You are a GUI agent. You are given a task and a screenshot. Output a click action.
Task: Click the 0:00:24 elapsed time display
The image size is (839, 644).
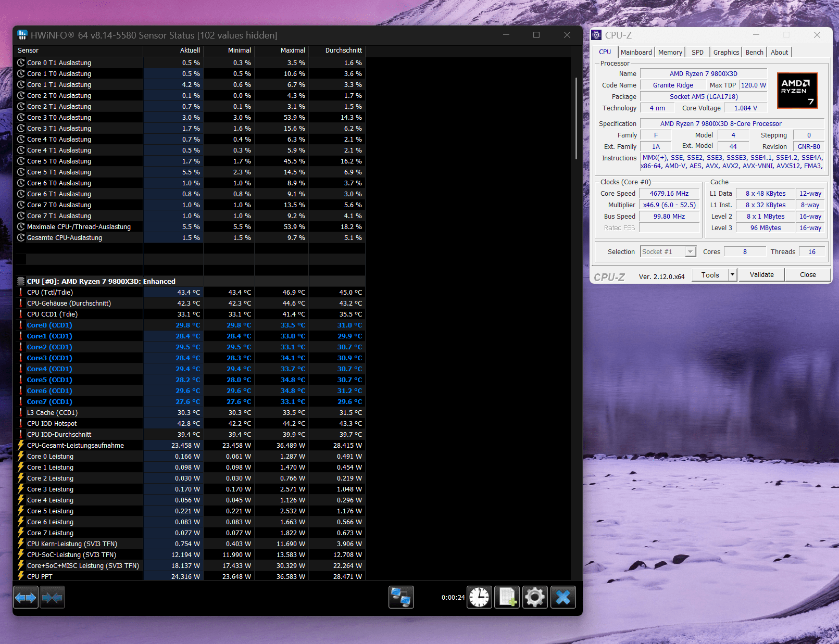453,597
